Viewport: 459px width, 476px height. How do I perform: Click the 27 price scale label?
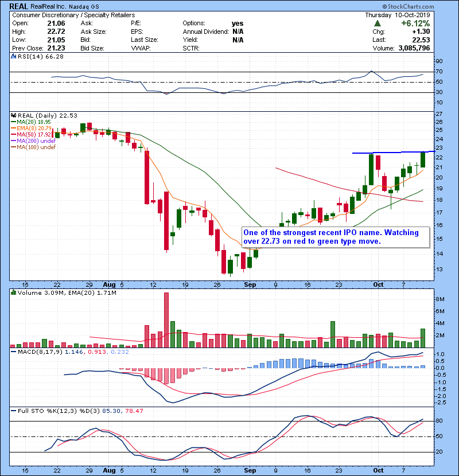tap(439, 114)
